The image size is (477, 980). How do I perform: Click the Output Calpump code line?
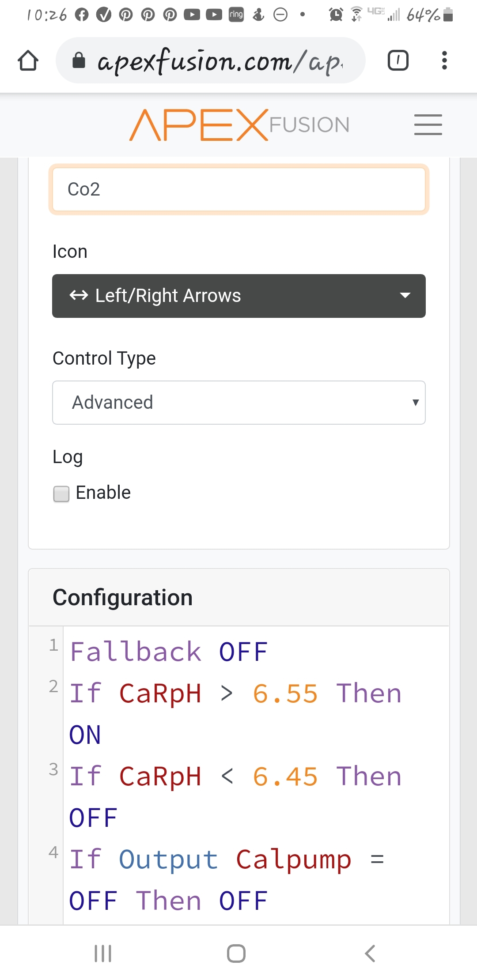coord(227,880)
